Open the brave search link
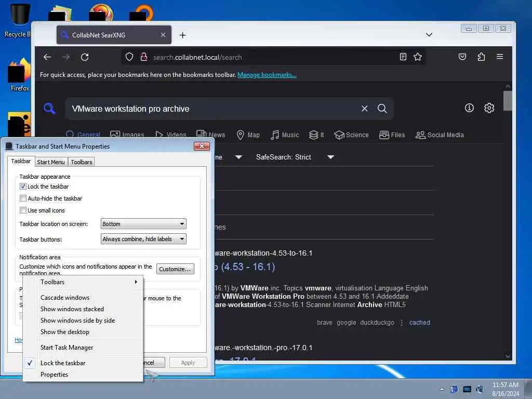 point(325,323)
